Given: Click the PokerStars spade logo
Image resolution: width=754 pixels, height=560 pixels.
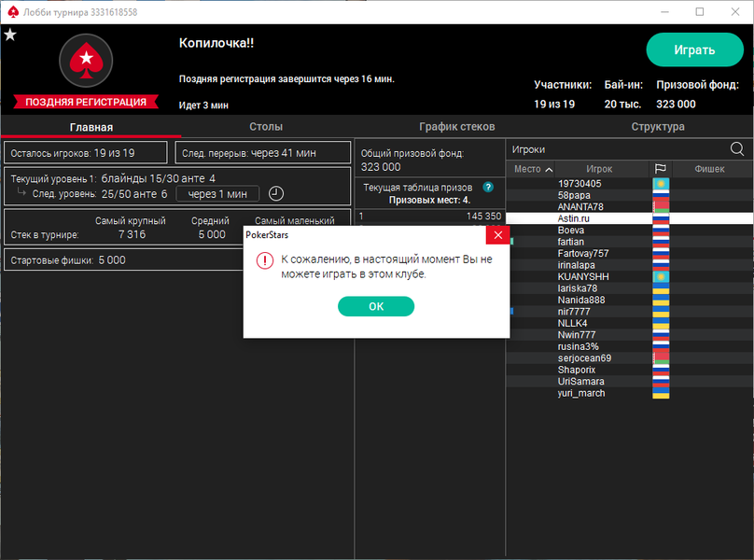Looking at the screenshot, I should click(x=86, y=62).
